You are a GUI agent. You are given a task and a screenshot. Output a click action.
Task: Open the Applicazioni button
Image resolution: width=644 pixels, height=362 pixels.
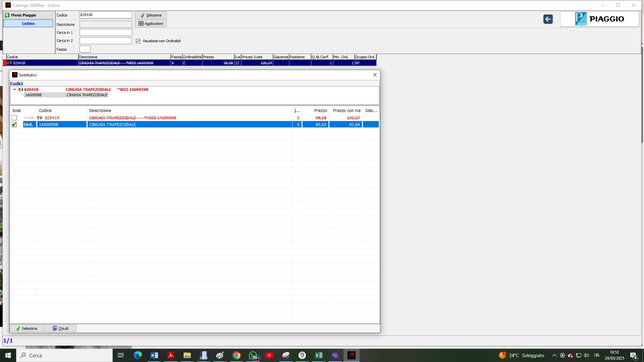(151, 24)
